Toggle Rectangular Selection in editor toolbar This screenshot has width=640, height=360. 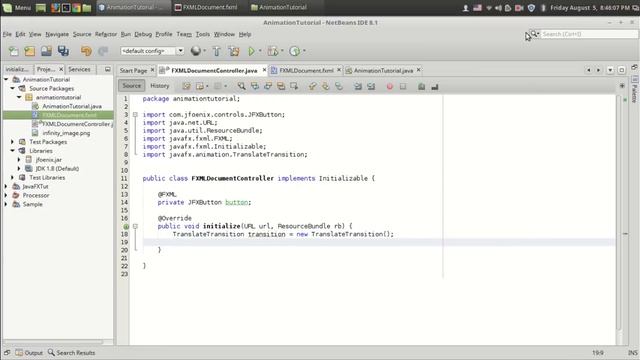[294, 86]
